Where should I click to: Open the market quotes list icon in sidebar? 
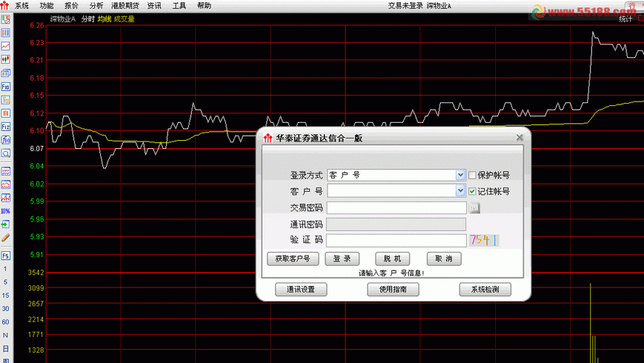tap(5, 19)
